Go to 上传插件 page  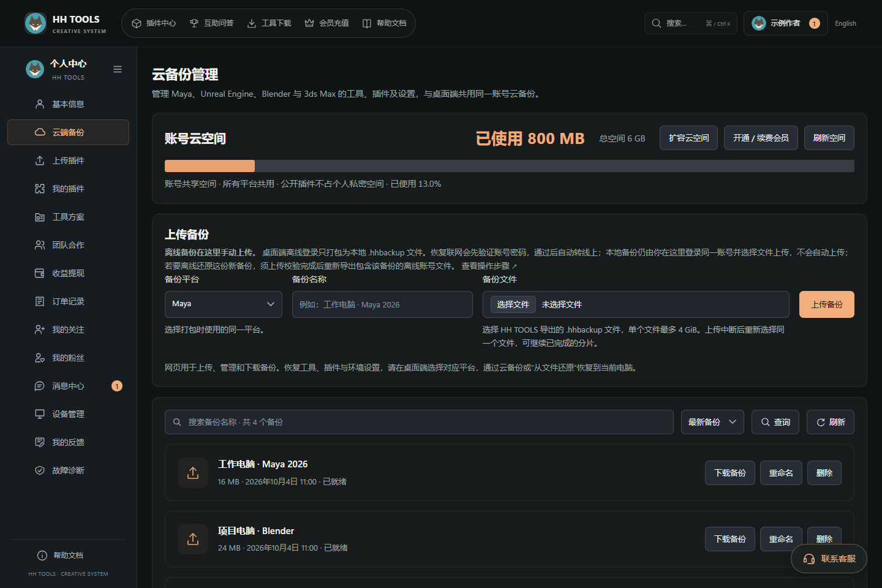click(x=68, y=160)
